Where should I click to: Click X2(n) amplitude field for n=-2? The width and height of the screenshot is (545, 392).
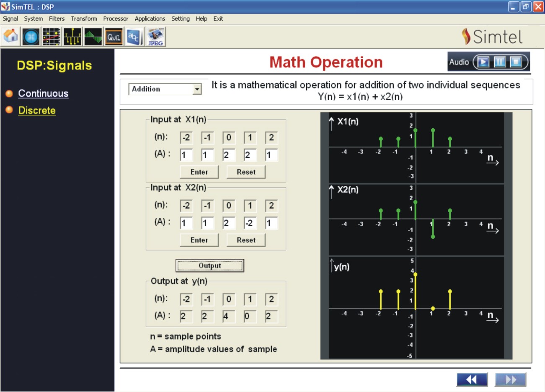tap(186, 223)
